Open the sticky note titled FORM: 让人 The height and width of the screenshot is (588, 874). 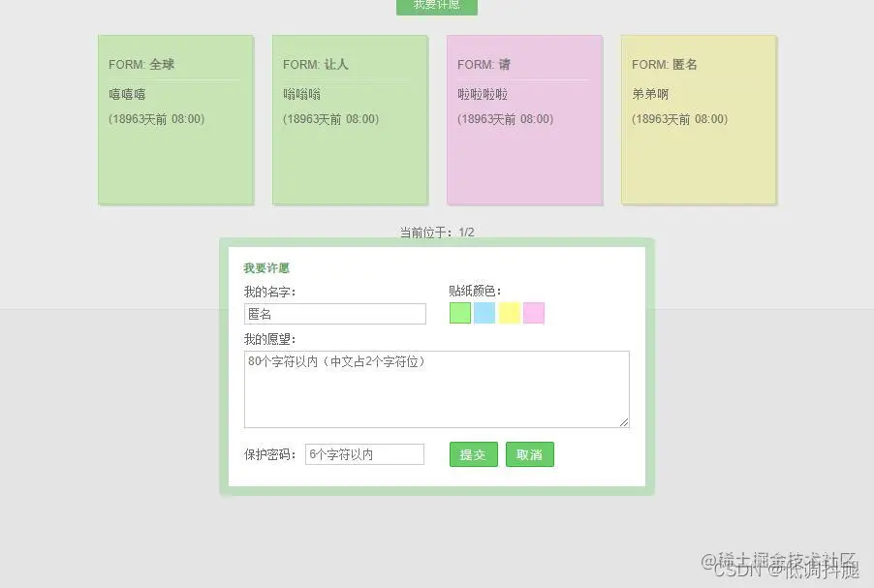pos(350,119)
